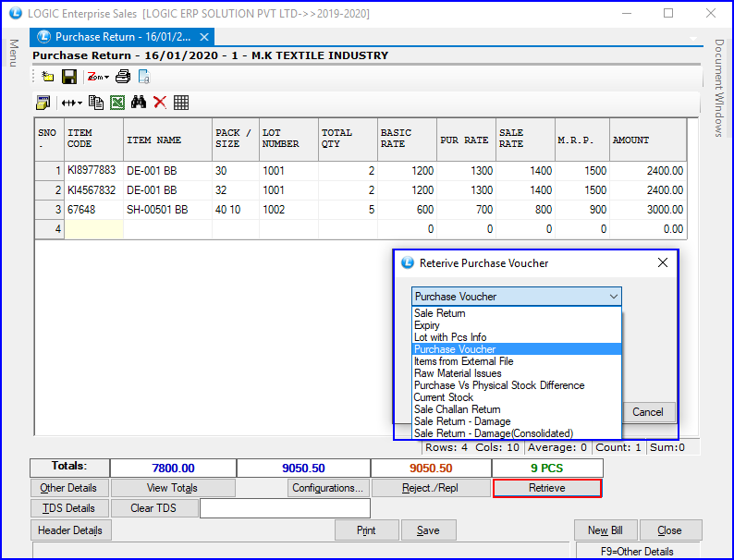Open the Zoom dropdown in toolbar
The height and width of the screenshot is (560, 734).
point(98,77)
